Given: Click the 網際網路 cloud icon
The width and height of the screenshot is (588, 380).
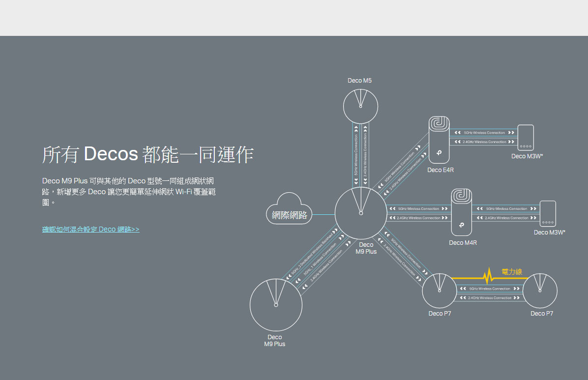Looking at the screenshot, I should (289, 208).
